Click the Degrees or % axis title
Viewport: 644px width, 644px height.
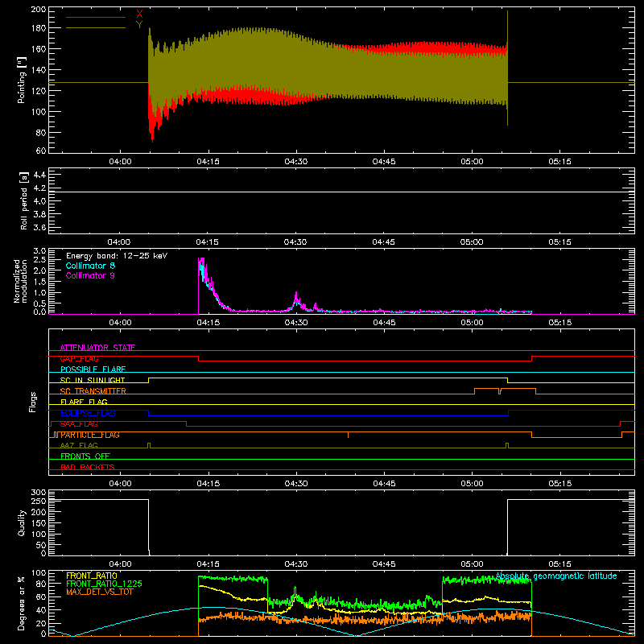(x=22, y=603)
